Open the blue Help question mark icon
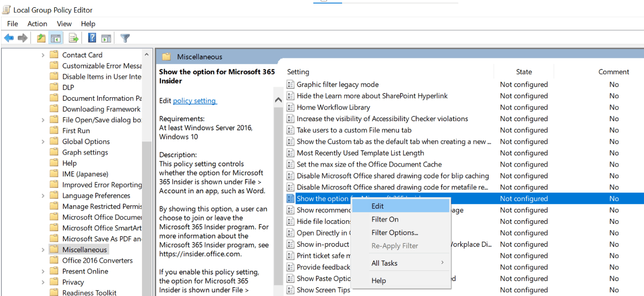The image size is (644, 296). click(x=92, y=38)
